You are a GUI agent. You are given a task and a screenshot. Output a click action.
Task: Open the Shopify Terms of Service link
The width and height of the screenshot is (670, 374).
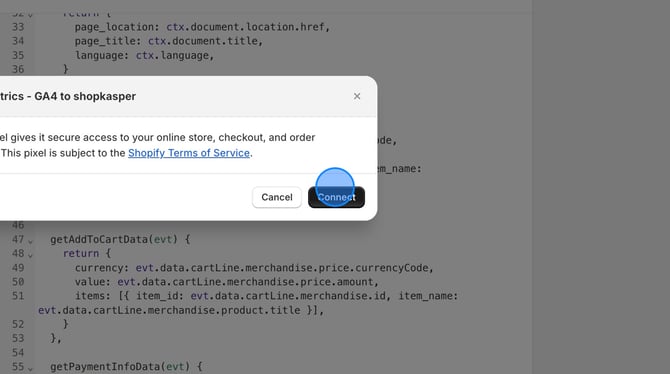[x=189, y=153]
